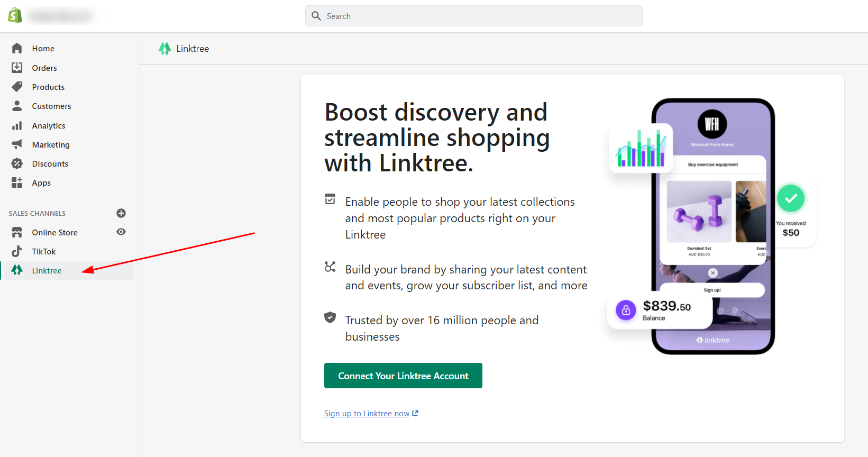
Task: Select the Linktree sales channel
Action: pos(67,270)
